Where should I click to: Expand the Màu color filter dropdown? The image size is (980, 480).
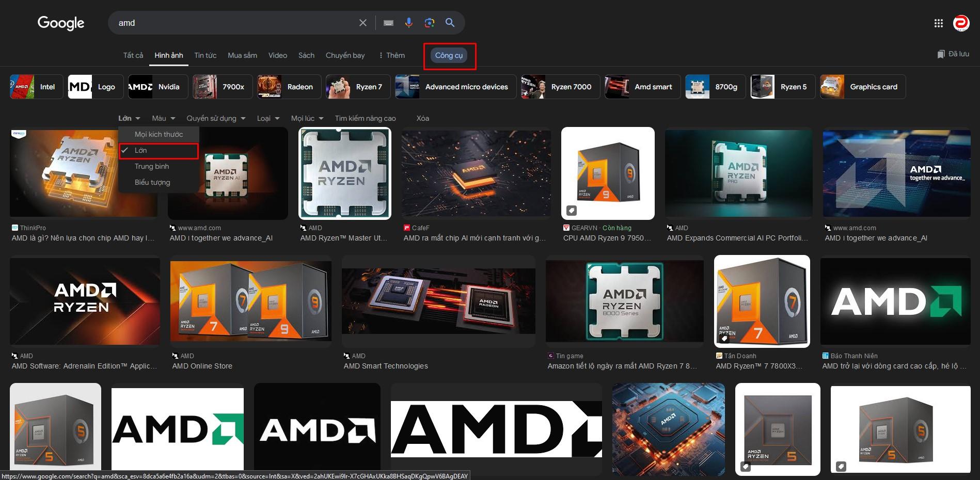(x=164, y=118)
